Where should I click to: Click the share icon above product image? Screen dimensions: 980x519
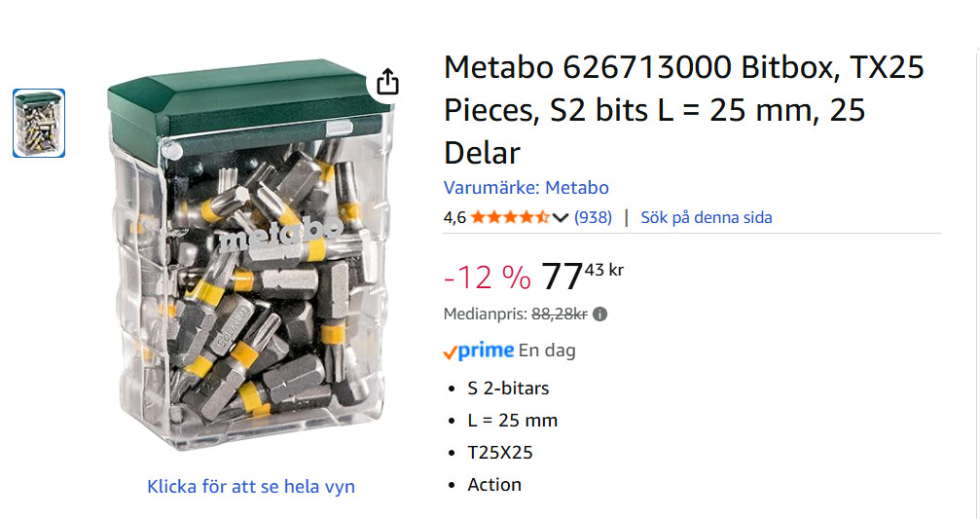(x=387, y=82)
